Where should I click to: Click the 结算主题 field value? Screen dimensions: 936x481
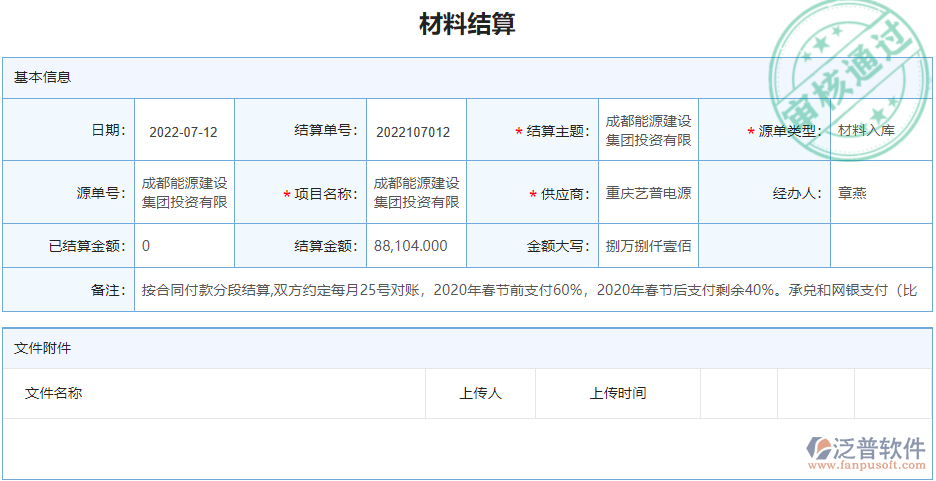pos(648,130)
